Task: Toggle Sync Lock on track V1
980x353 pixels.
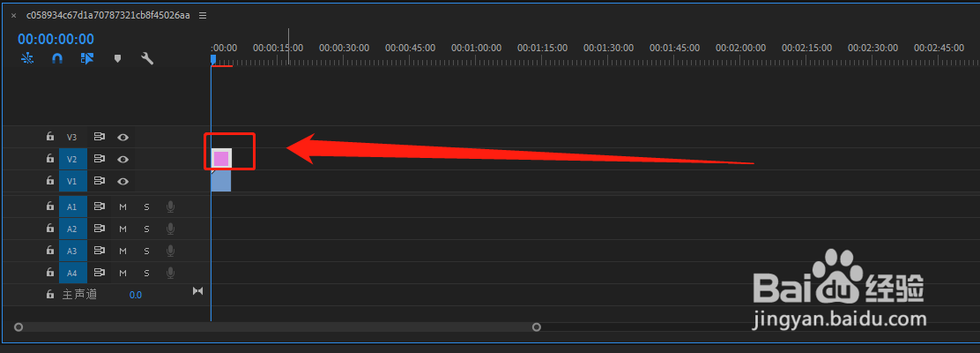Action: pyautogui.click(x=99, y=181)
